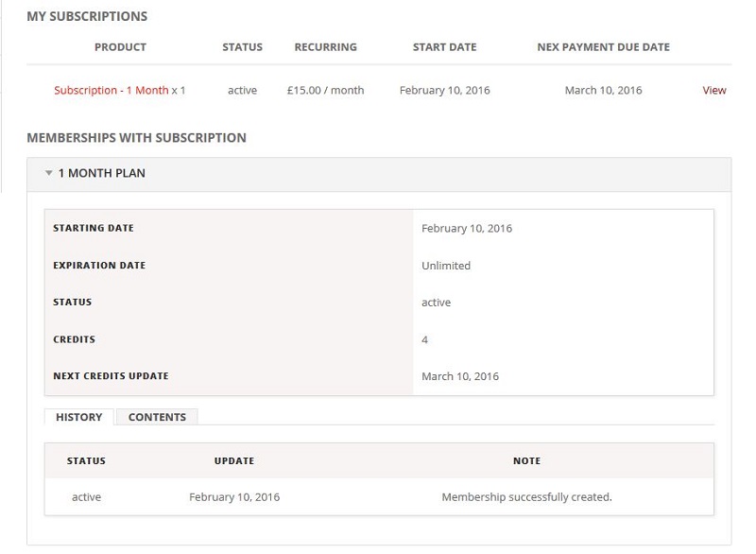The height and width of the screenshot is (554, 756).
Task: Select the History tab
Action: tap(79, 417)
